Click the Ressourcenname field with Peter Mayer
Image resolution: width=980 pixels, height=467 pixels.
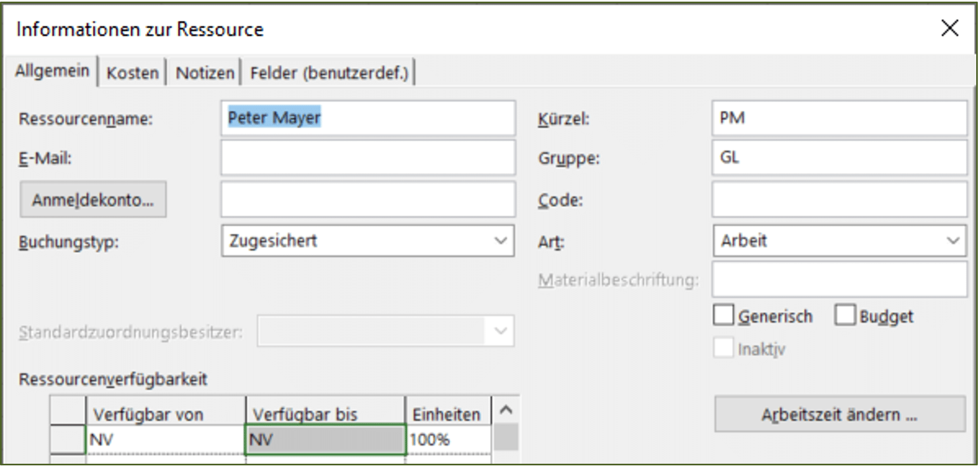coord(368,118)
